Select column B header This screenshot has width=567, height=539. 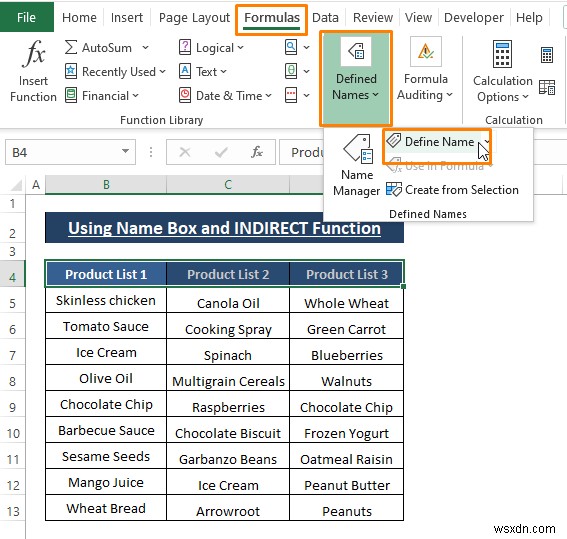coord(106,185)
